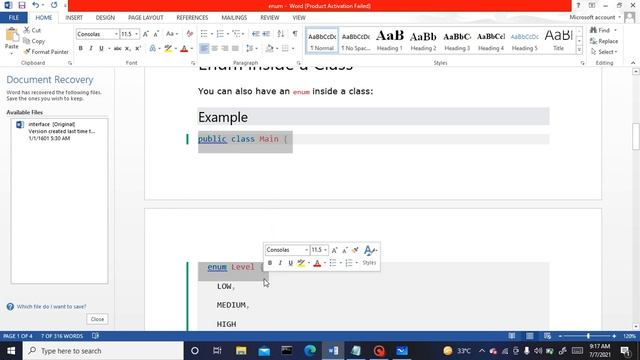Shrink the font size with the ribbon icon
This screenshot has width=640, height=360.
point(156,34)
